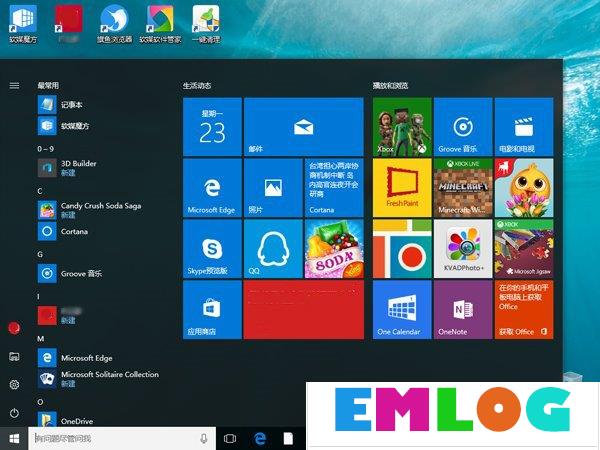Image resolution: width=600 pixels, height=450 pixels.
Task: Open the Candy Crush Soda tile
Action: 334,249
